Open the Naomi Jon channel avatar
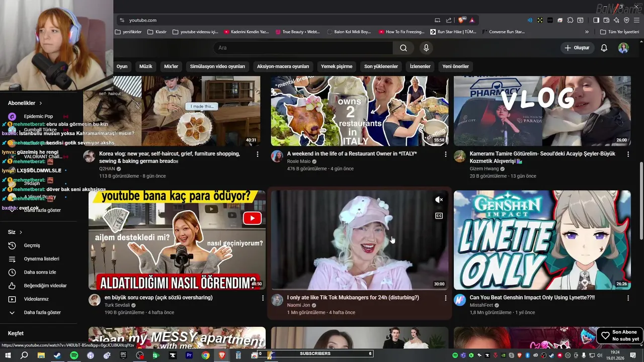Screen dimensions: 644x362 277,300
